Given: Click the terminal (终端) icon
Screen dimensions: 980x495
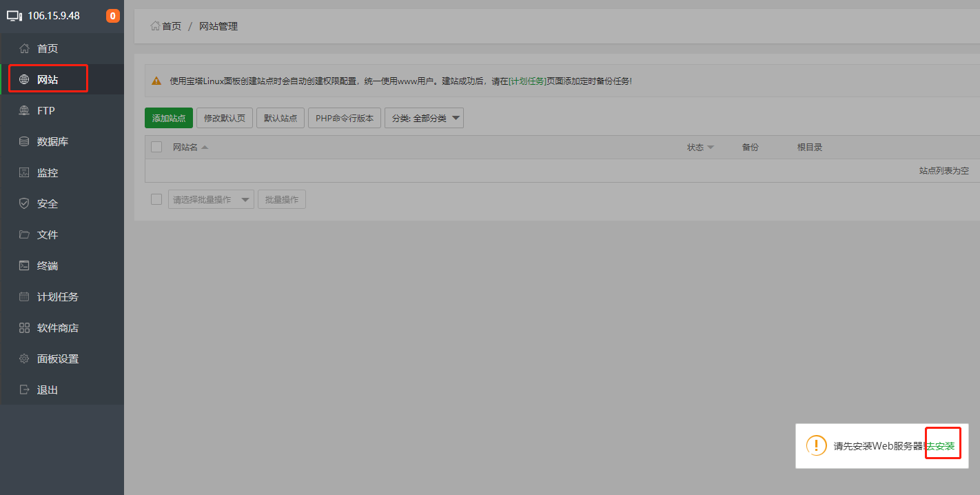Looking at the screenshot, I should click(x=25, y=266).
